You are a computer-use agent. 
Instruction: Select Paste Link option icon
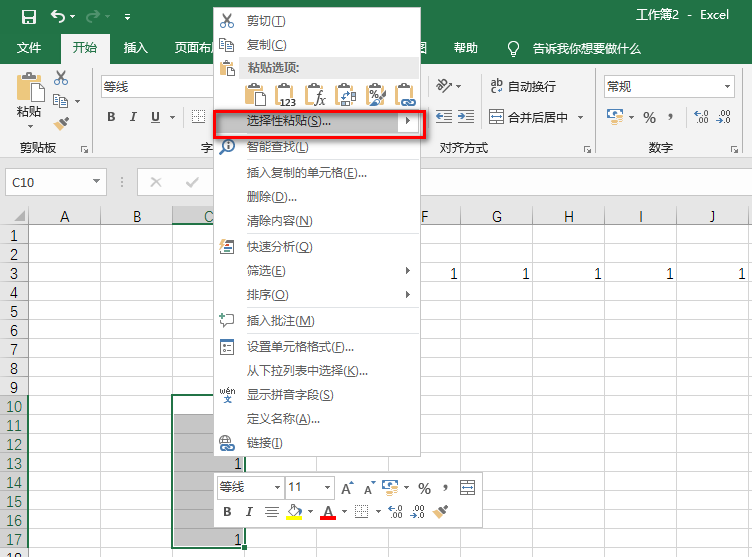coord(406,95)
